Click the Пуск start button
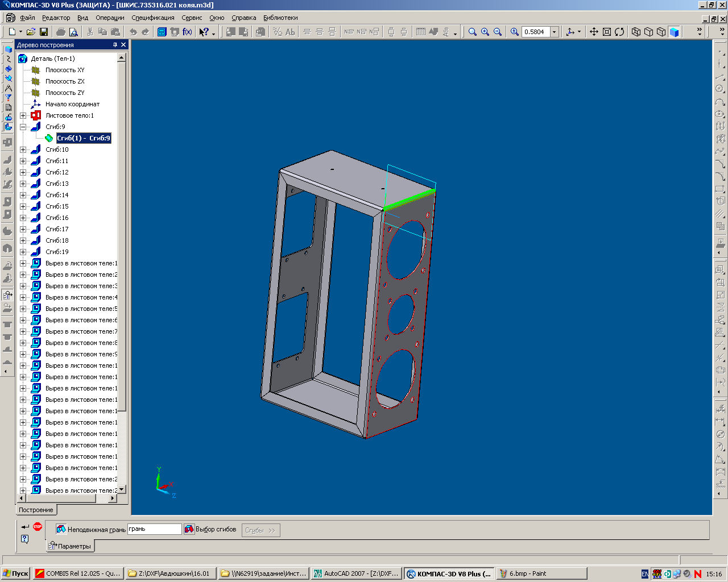728x582 pixels. tap(15, 573)
